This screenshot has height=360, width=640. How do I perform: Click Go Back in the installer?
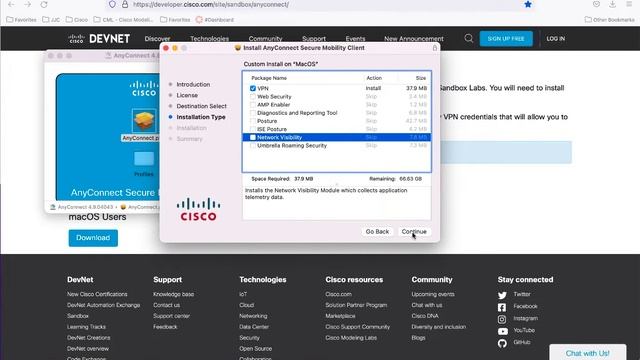click(377, 231)
